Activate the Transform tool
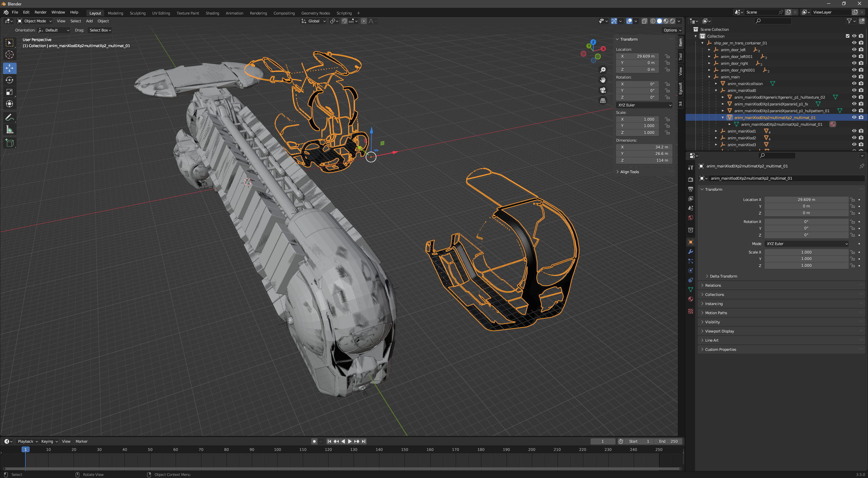 [9, 104]
